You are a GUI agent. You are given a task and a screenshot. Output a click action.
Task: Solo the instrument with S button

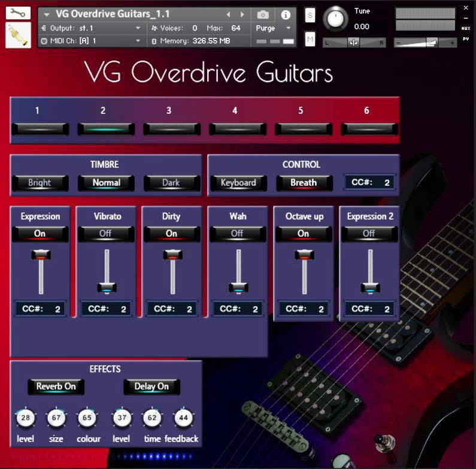click(310, 15)
